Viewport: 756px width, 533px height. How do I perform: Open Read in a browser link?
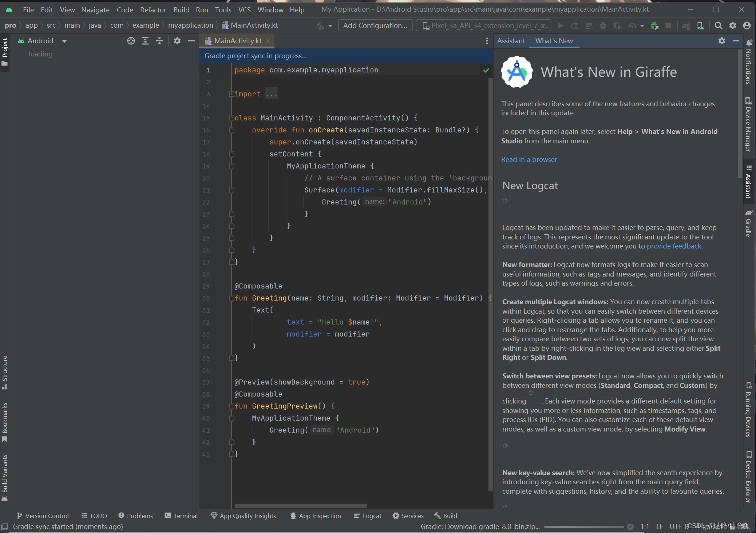(529, 159)
